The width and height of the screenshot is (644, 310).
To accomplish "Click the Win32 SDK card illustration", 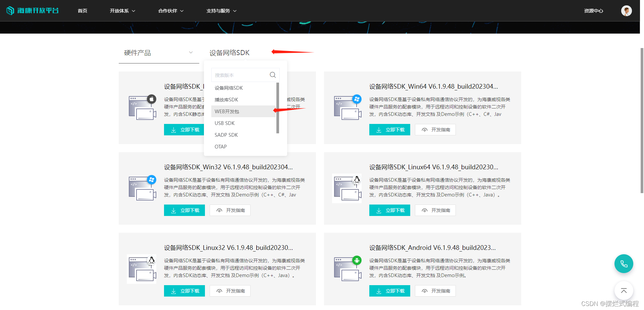I will (143, 188).
